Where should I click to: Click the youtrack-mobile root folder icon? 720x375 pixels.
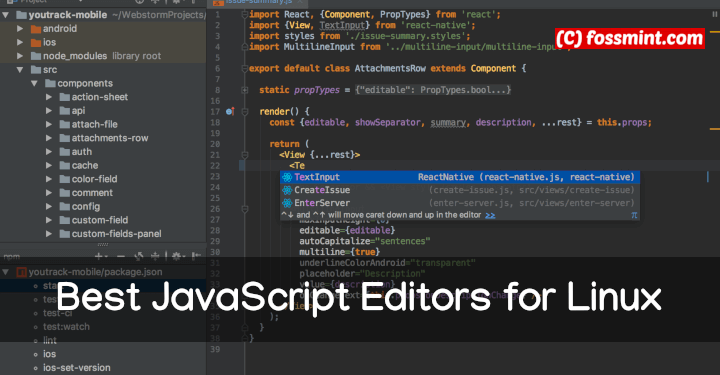[x=21, y=15]
